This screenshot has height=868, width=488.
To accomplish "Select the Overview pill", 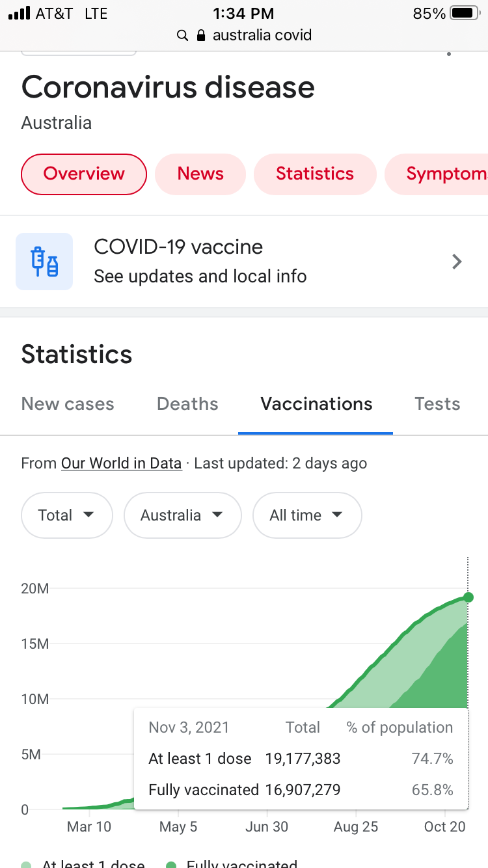I will (x=84, y=174).
